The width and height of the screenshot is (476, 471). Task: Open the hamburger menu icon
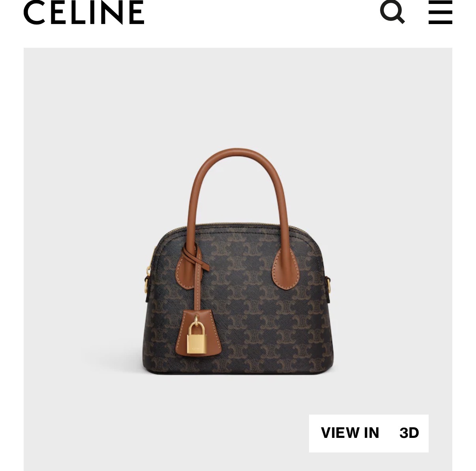pyautogui.click(x=440, y=12)
